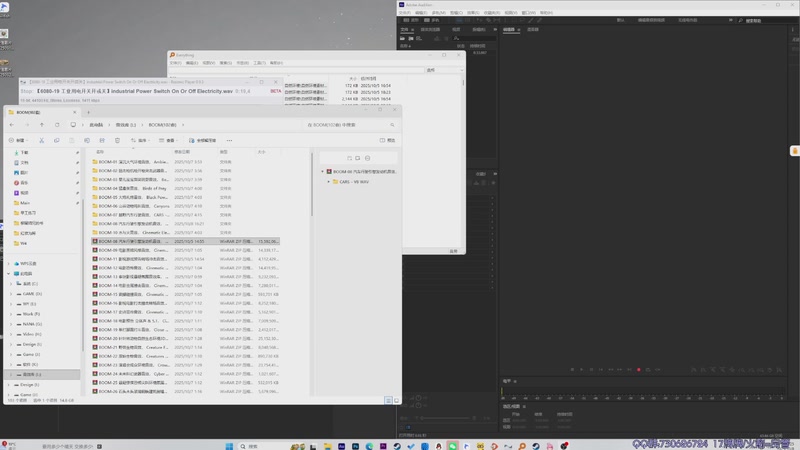Screen dimensions: 800x450
Task: Open the Sort dropdown in Explorer toolbar
Action: pyautogui.click(x=141, y=140)
